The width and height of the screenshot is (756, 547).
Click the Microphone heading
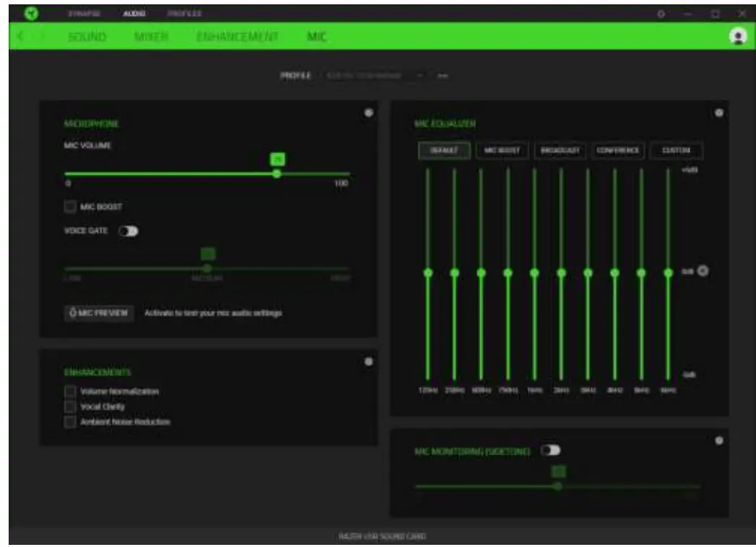91,124
